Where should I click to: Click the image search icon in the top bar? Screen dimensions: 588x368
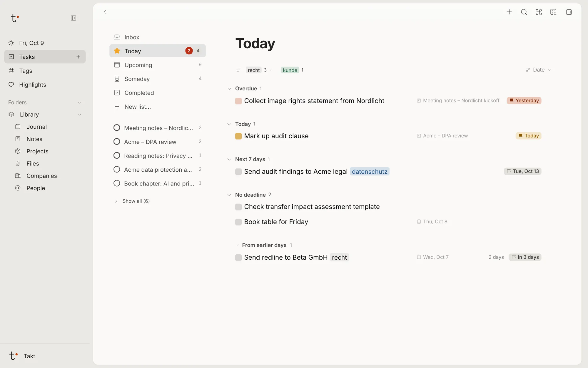[553, 12]
